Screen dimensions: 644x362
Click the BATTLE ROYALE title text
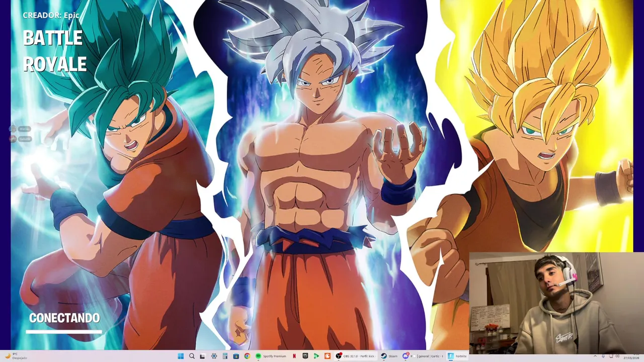55,51
